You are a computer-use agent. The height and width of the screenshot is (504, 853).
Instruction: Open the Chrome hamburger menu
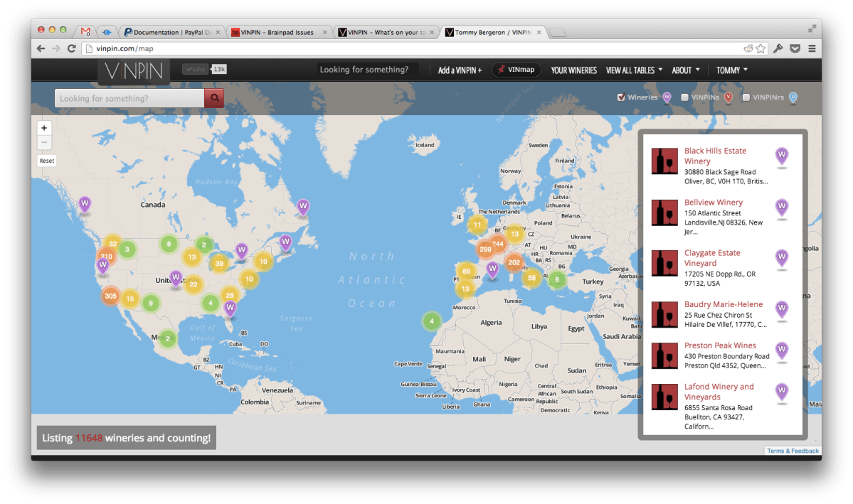[812, 48]
